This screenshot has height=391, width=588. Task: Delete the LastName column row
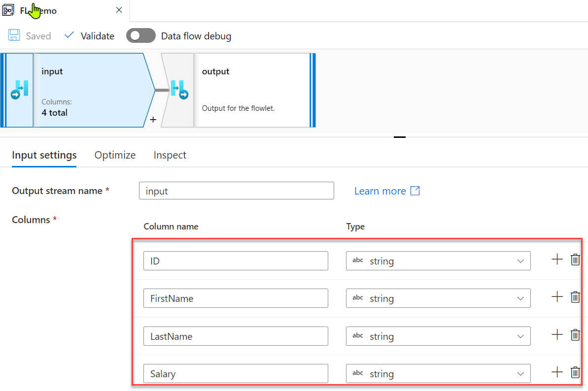[x=575, y=335]
